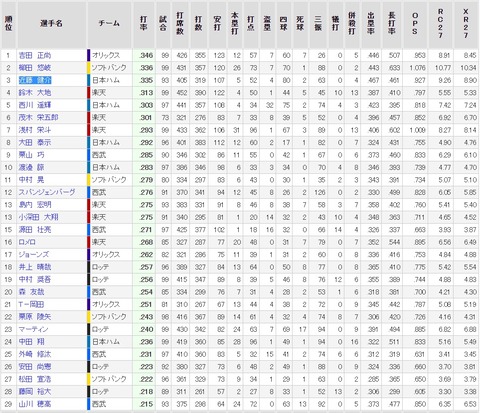The height and width of the screenshot is (413, 480).
Task: Click the 打席数 column header
Action: 180,24
